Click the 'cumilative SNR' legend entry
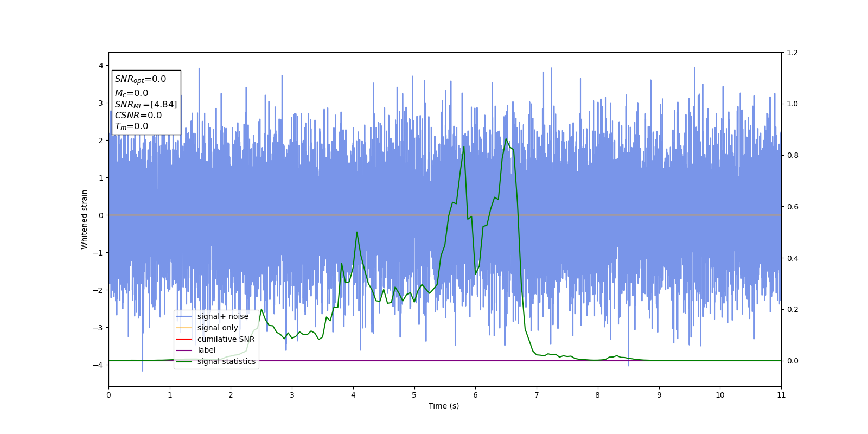 [x=215, y=339]
